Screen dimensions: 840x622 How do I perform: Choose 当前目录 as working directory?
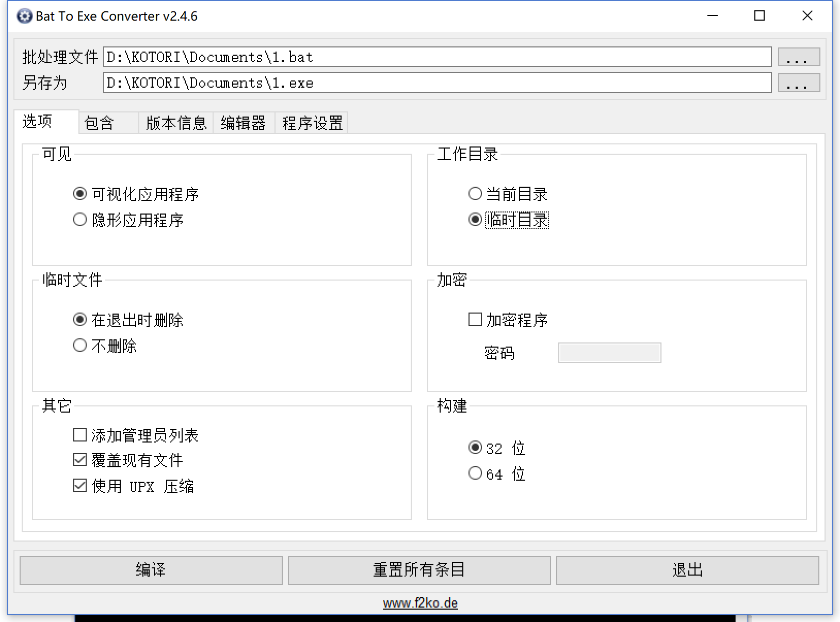pos(508,194)
